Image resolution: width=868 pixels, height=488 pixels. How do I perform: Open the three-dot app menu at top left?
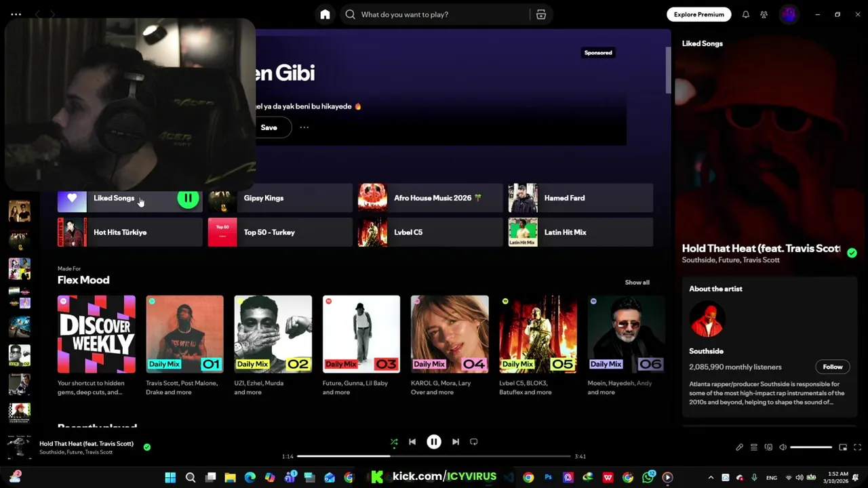click(x=16, y=14)
